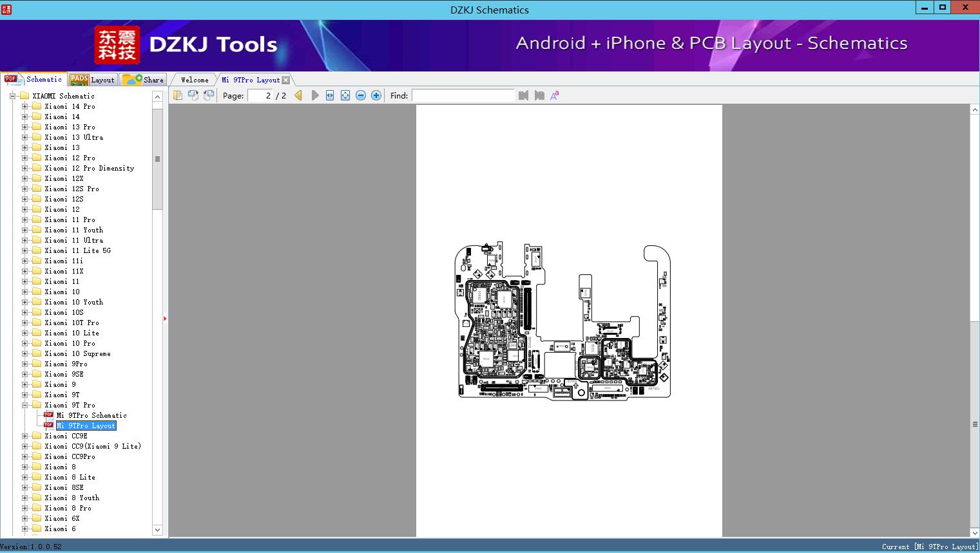Zoom in with the plus icon
980x553 pixels.
tap(376, 95)
